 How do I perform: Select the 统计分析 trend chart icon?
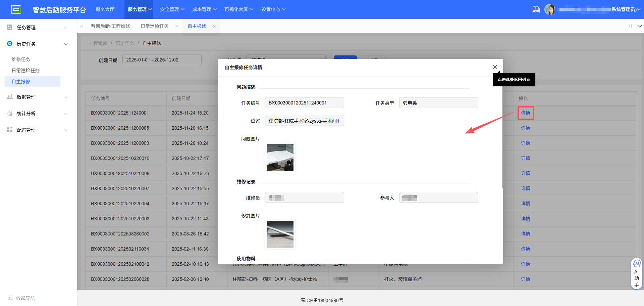(9, 113)
